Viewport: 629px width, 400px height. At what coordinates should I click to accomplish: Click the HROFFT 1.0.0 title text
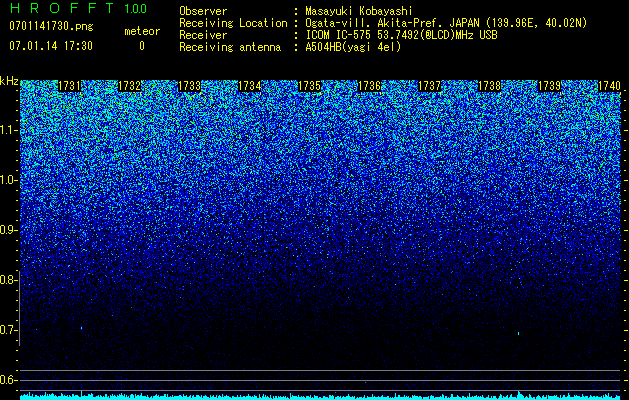point(78,8)
